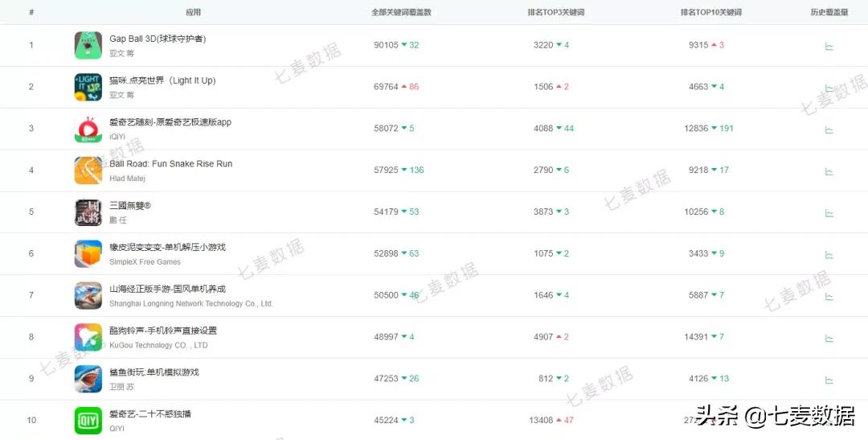Select TOP10 keyword value 9315
The height and width of the screenshot is (440, 868).
[x=698, y=45]
